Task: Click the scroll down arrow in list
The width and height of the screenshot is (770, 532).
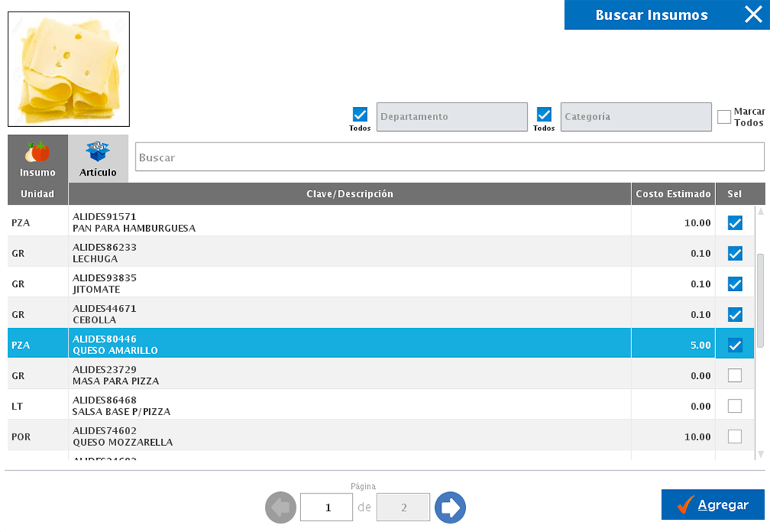Action: point(761,454)
